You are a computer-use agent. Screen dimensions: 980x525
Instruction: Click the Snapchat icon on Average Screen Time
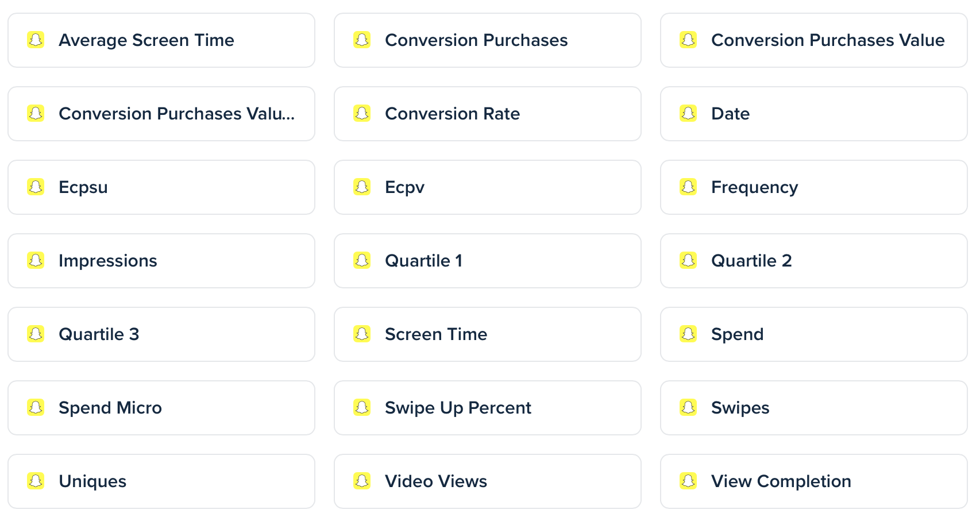[x=36, y=40]
